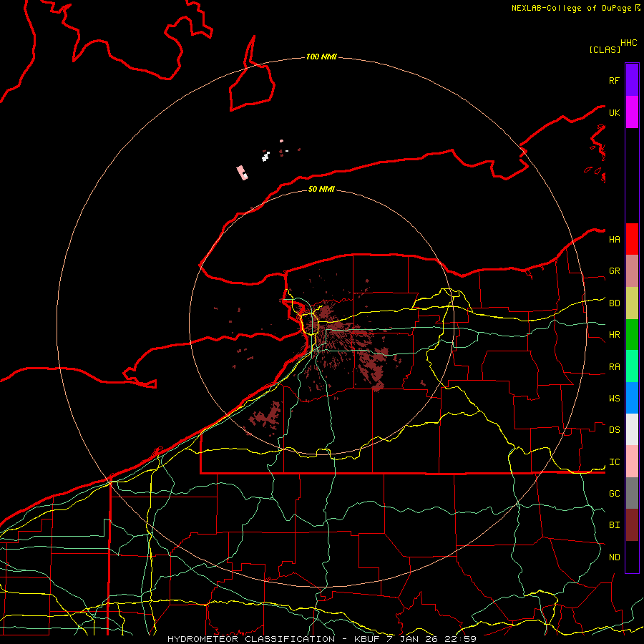Click the RF purple legend color swatch

[x=632, y=80]
